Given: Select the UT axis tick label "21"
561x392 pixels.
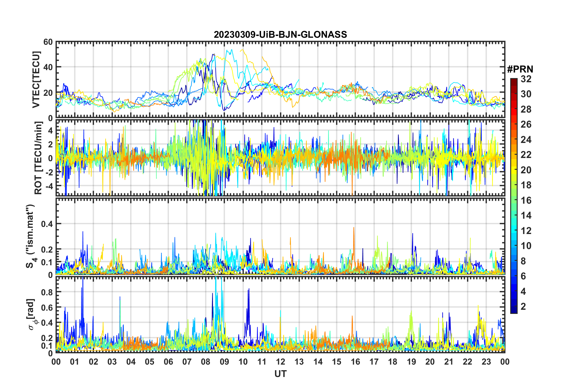Looking at the screenshot, I should [449, 362].
